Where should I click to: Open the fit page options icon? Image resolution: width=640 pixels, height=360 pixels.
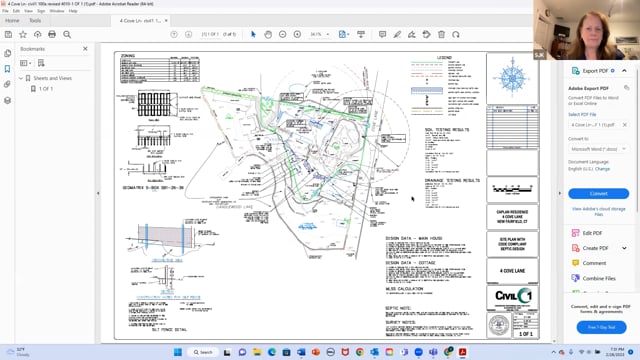pos(344,35)
